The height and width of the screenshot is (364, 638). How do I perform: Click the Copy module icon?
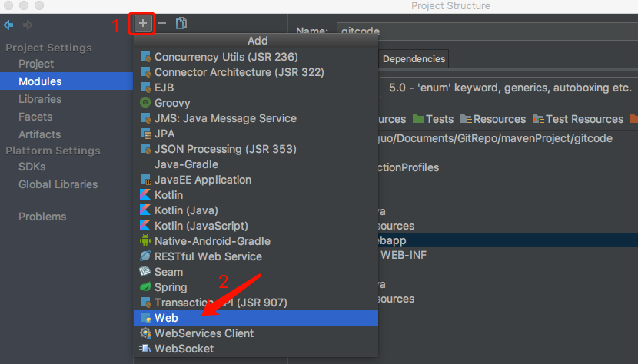tap(181, 24)
